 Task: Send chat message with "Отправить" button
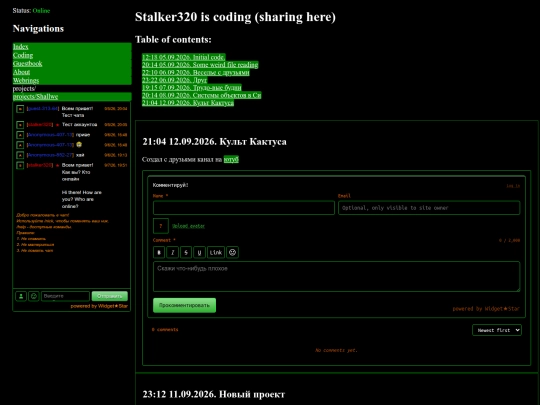(x=110, y=296)
